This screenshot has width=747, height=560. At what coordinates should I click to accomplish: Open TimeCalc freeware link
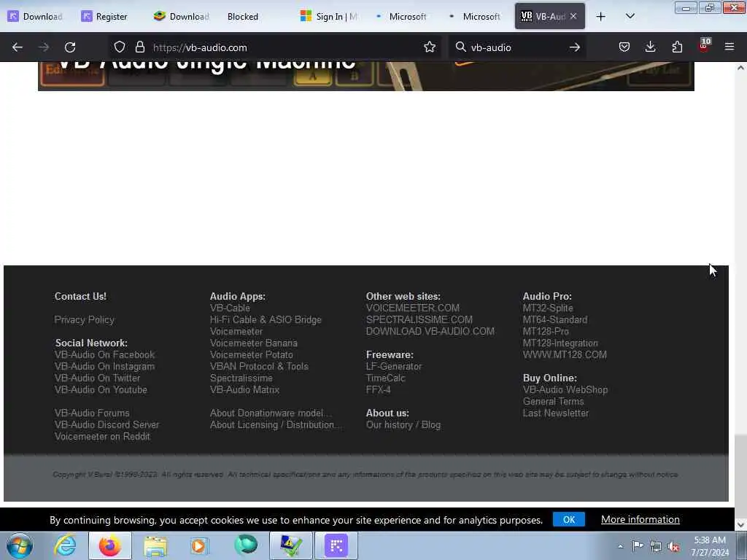(x=385, y=378)
